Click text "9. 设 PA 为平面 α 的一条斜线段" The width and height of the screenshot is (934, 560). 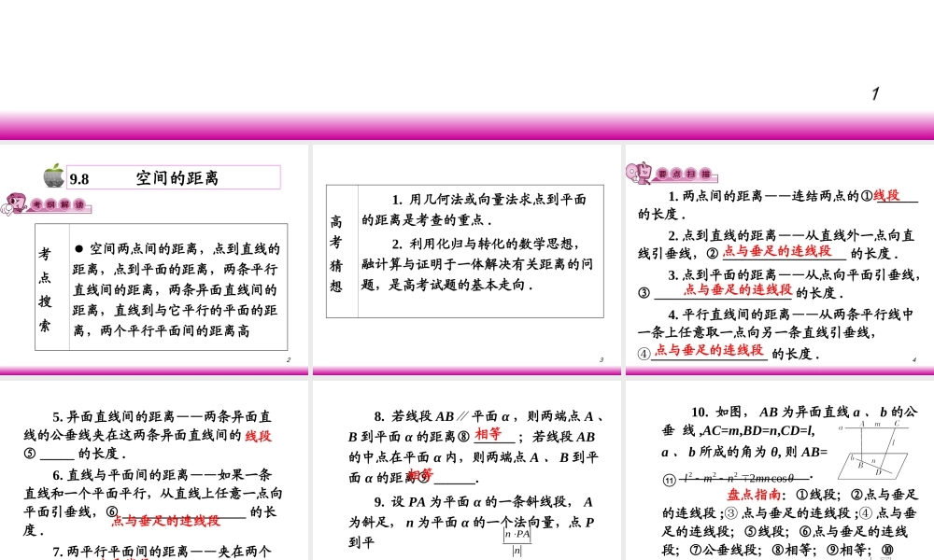[x=474, y=502]
